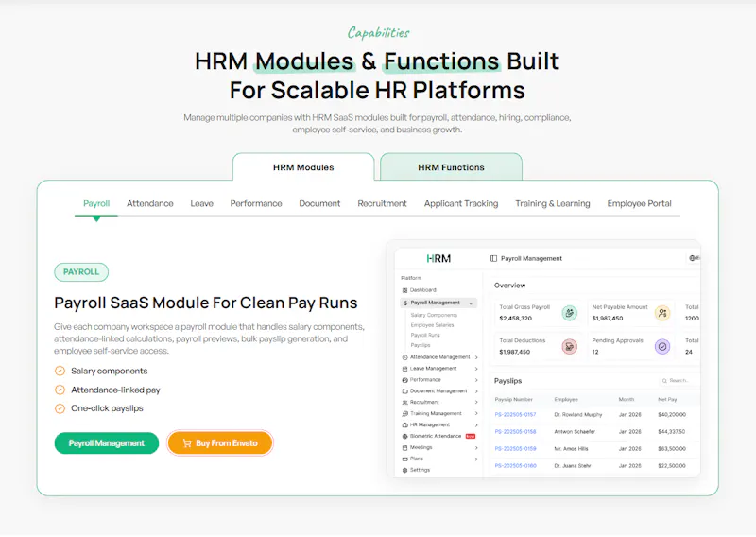Expand the Plans submenu arrow
Viewport: 756px width, 537px height.
point(476,459)
